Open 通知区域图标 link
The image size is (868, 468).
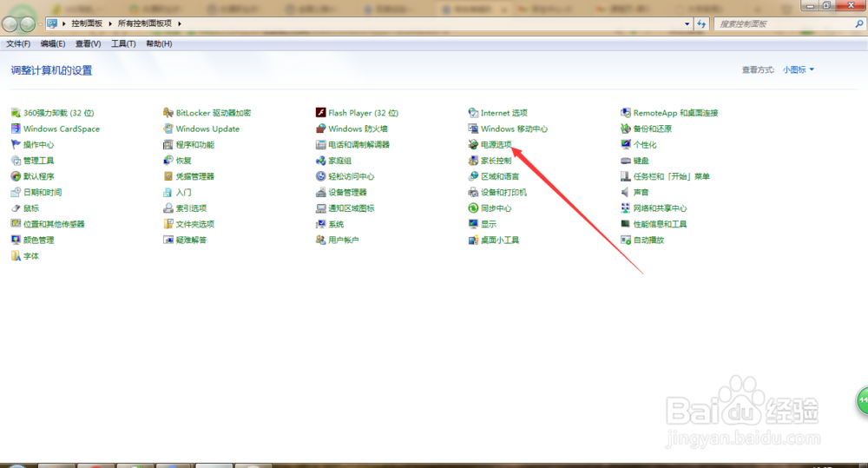[x=352, y=208]
